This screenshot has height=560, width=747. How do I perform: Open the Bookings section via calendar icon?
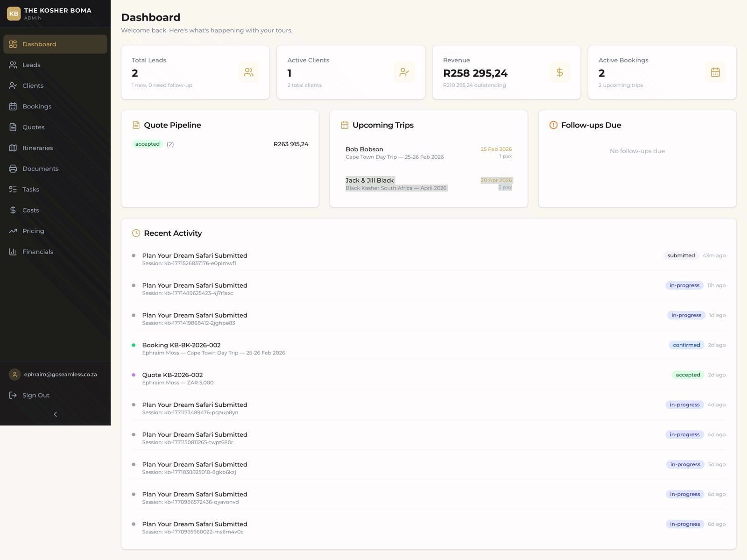13,106
